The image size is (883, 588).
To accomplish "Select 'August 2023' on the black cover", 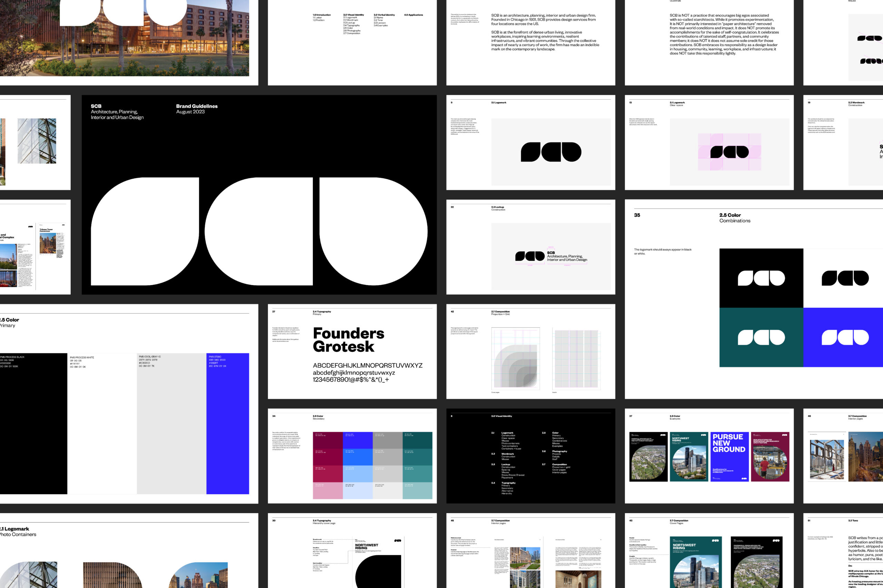I will click(190, 112).
